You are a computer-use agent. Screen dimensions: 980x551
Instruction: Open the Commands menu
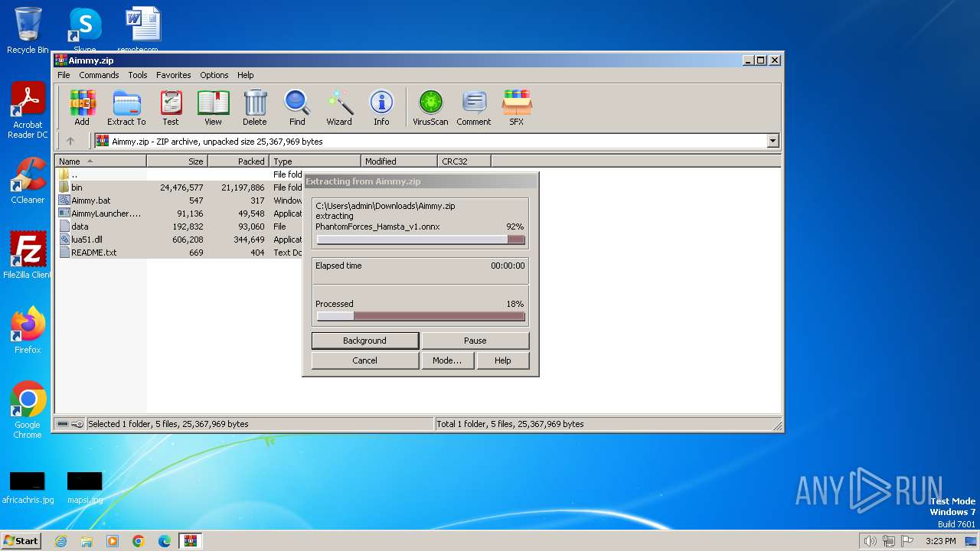(99, 75)
